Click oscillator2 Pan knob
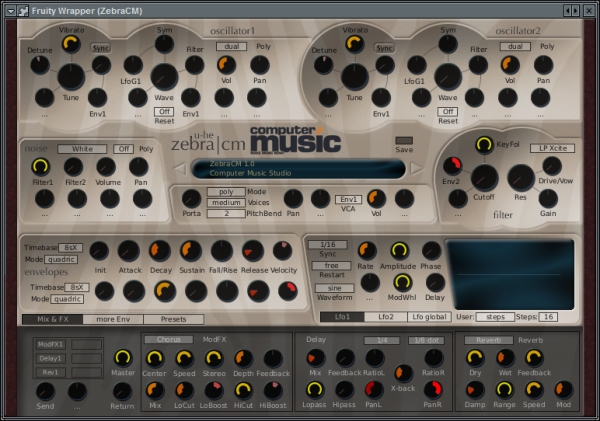The width and height of the screenshot is (600, 421). pyautogui.click(x=543, y=65)
